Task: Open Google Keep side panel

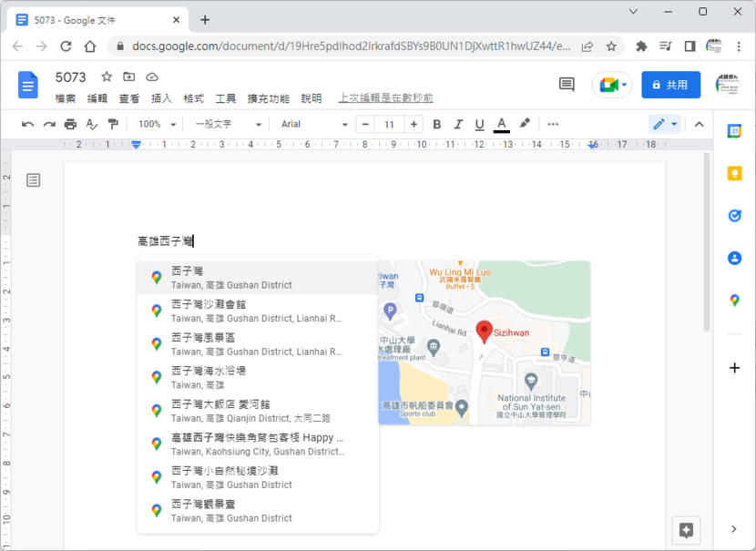Action: [x=734, y=173]
